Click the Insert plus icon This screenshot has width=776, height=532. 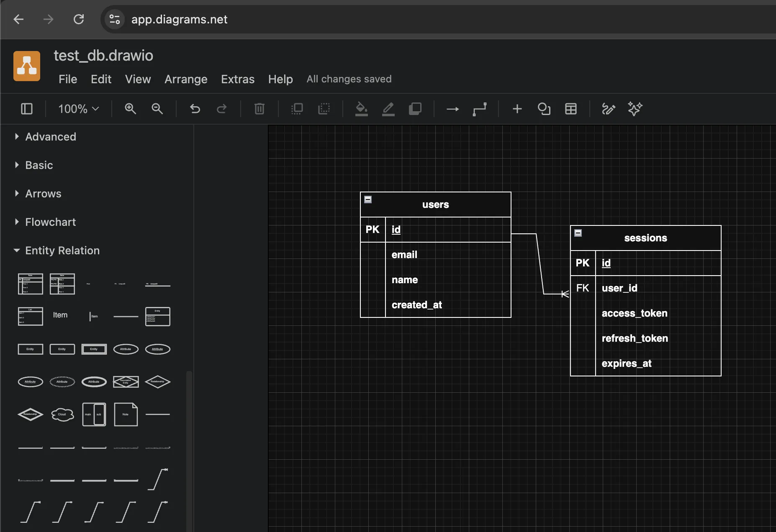click(517, 109)
